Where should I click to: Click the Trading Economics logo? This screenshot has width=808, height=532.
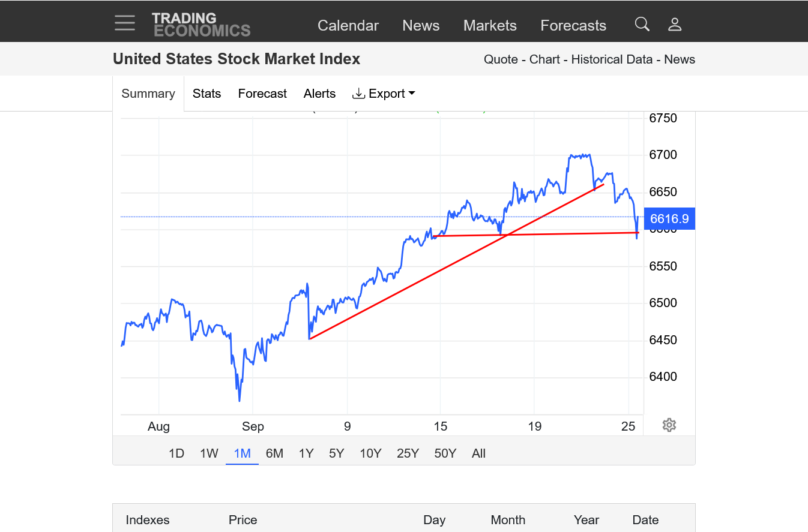pos(200,25)
